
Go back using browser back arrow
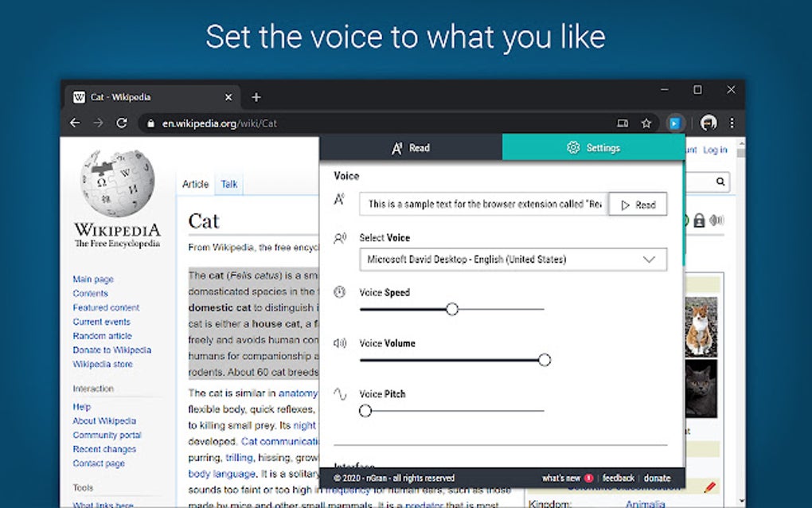(75, 123)
